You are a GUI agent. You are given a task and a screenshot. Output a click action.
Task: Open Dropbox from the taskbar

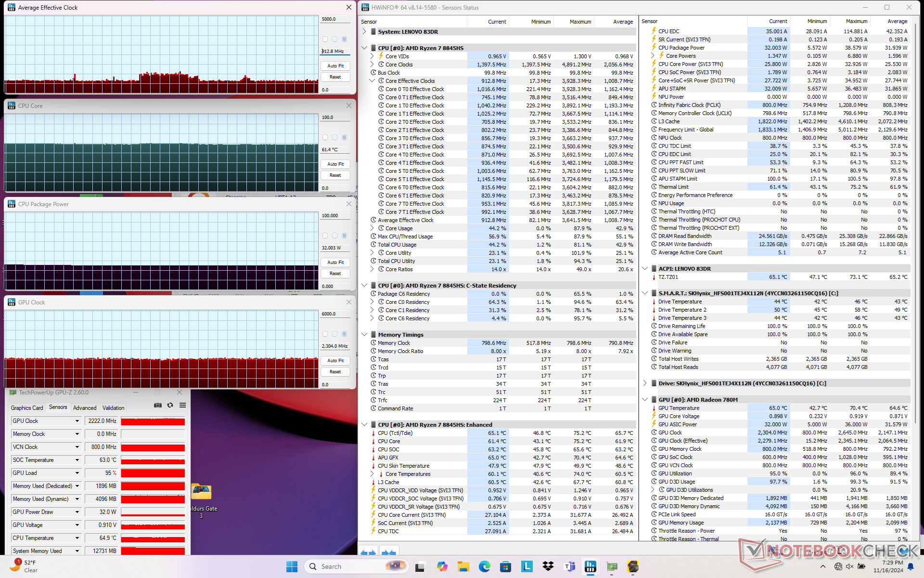(x=548, y=566)
